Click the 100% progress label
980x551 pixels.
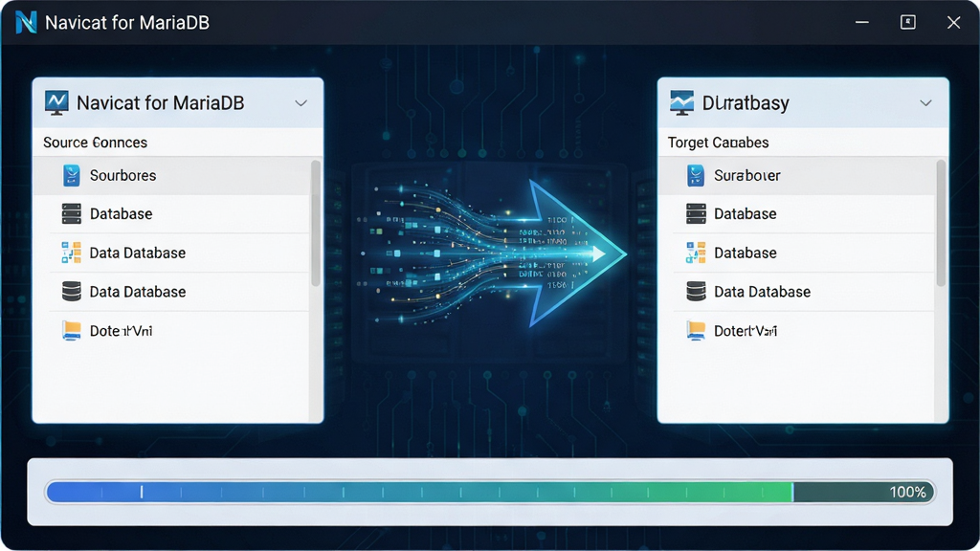coord(907,493)
